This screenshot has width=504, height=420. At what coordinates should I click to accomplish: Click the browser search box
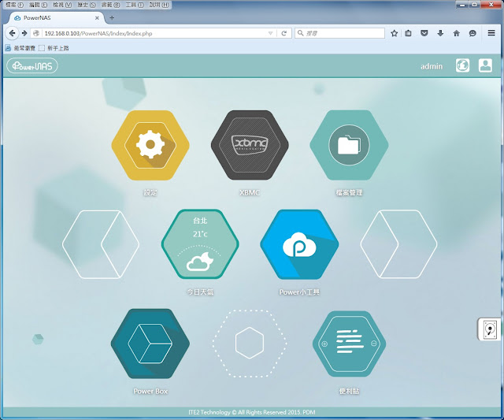coord(339,33)
